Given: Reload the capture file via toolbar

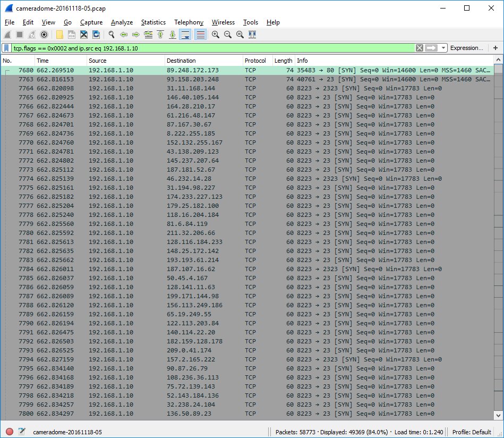Looking at the screenshot, I should (x=96, y=35).
